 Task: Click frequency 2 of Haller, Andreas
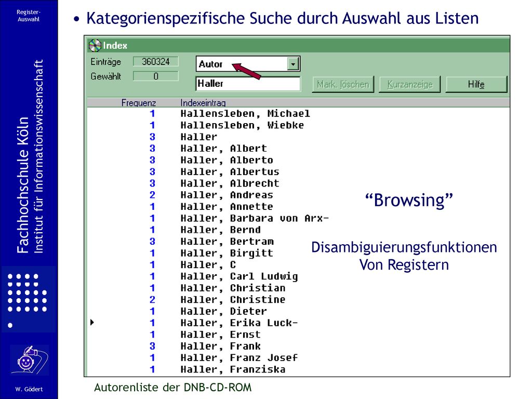coord(152,195)
